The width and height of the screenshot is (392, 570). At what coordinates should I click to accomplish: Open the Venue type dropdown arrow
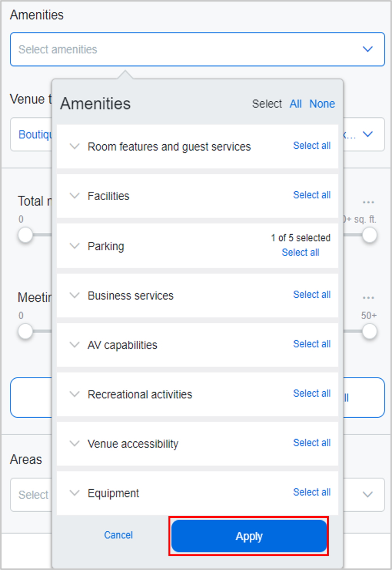[367, 134]
